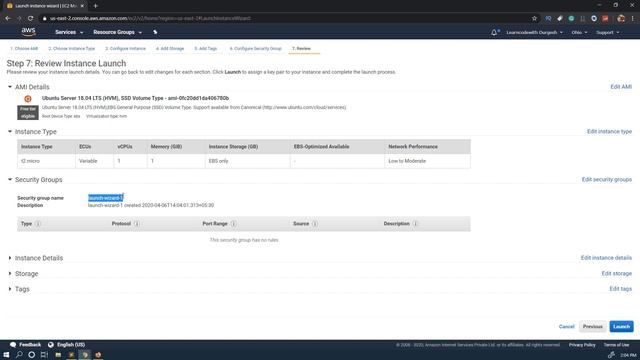
Task: Go to step 3 Configure Instance tab
Action: coord(125,49)
